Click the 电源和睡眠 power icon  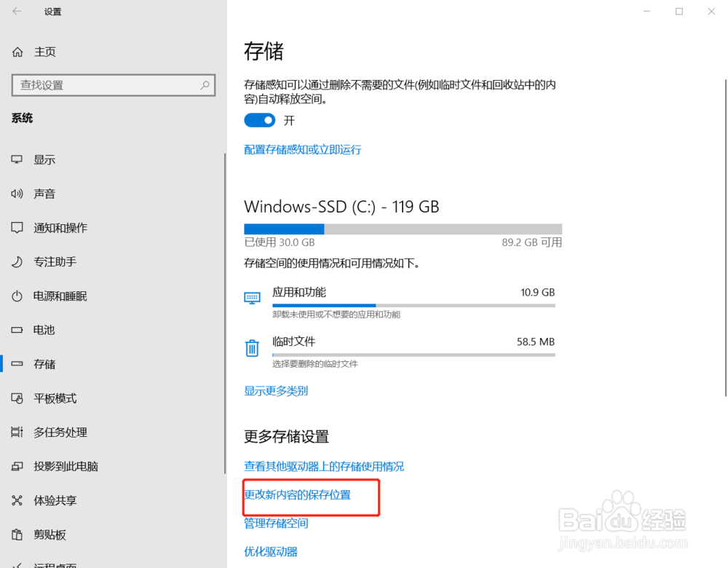tap(17, 296)
